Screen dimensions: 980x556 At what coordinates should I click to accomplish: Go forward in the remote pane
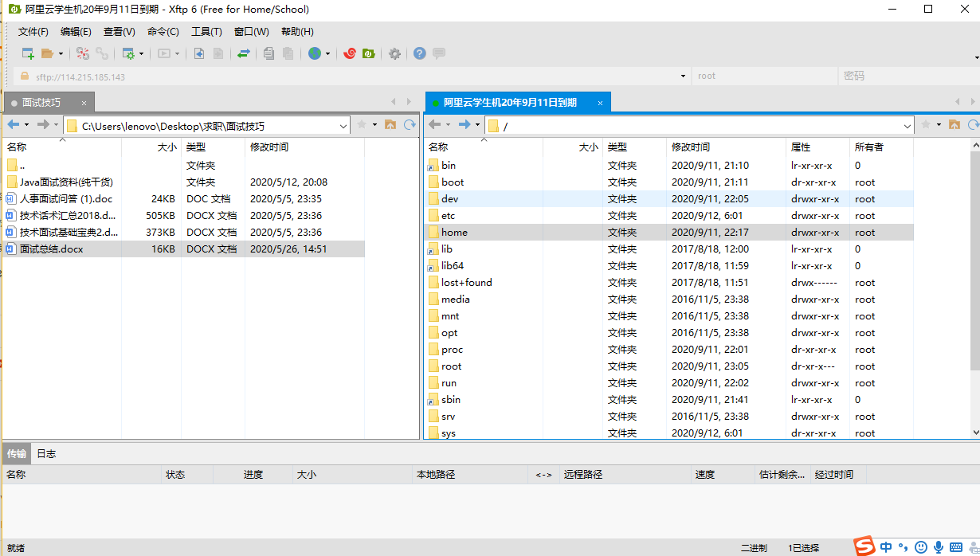(465, 125)
